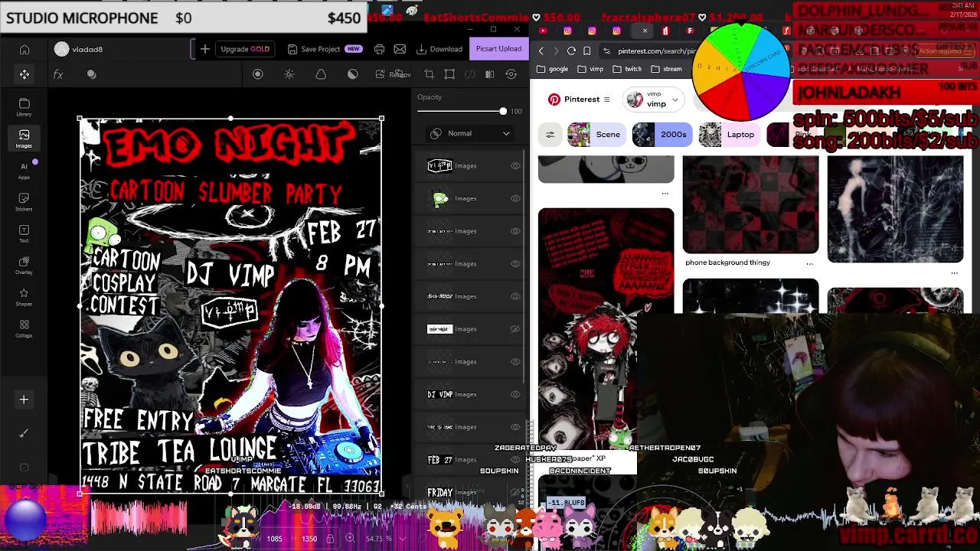Click the print icon in Picsart
The width and height of the screenshot is (980, 551).
tap(379, 49)
